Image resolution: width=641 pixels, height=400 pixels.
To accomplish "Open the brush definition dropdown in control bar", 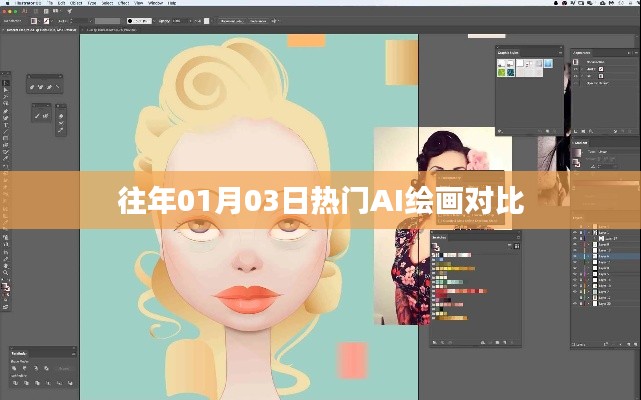I will point(154,21).
